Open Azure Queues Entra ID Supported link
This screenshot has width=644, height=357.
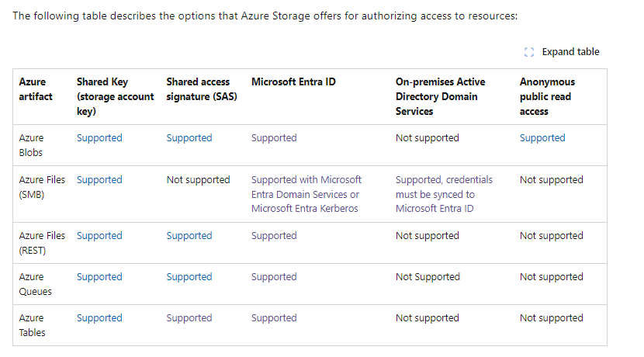(x=274, y=276)
